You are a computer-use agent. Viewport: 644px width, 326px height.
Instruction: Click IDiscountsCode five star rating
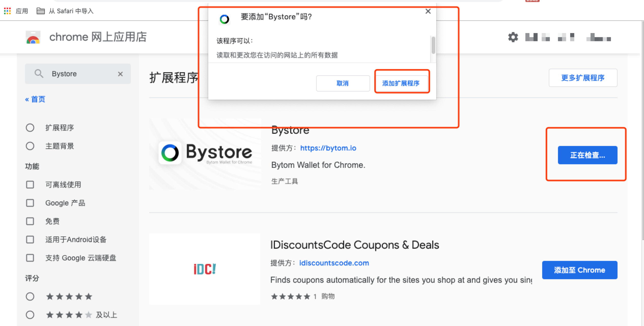(x=290, y=297)
